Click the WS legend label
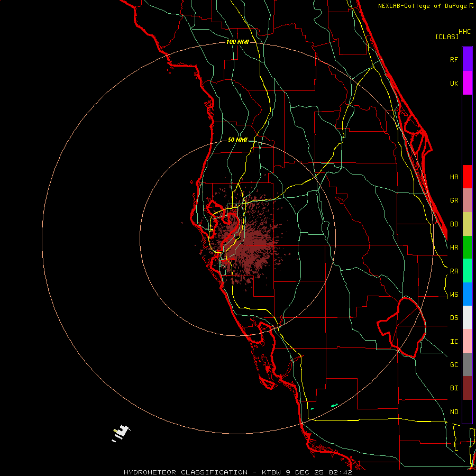Screen dimensions: 476x476 (454, 295)
